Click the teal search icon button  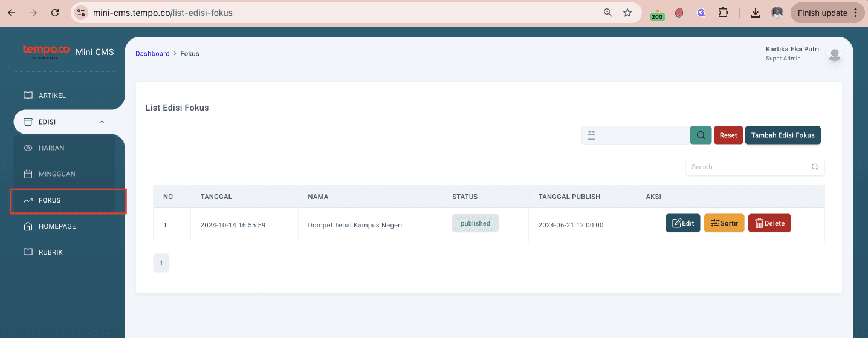click(x=701, y=135)
